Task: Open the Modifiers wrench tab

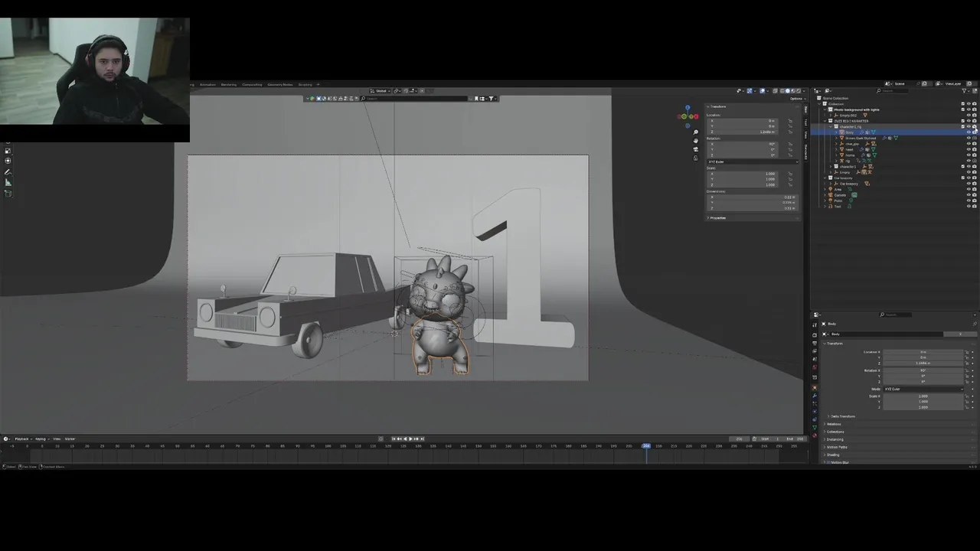Action: tap(815, 396)
